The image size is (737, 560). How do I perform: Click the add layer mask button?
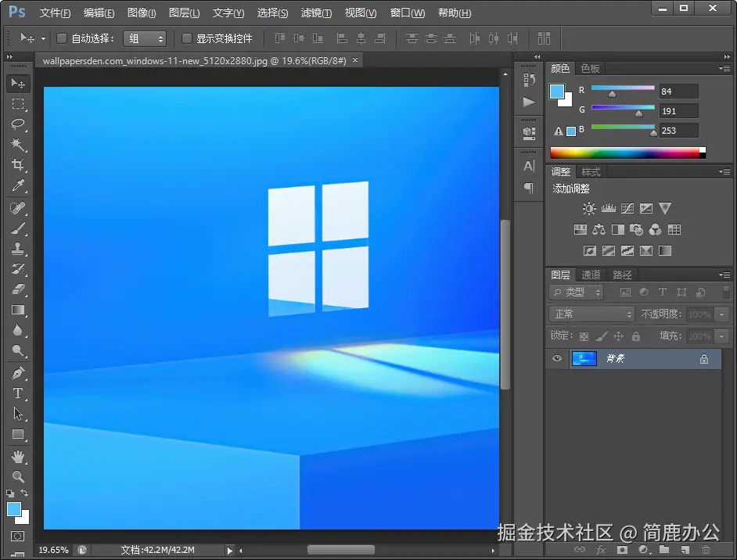[623, 550]
